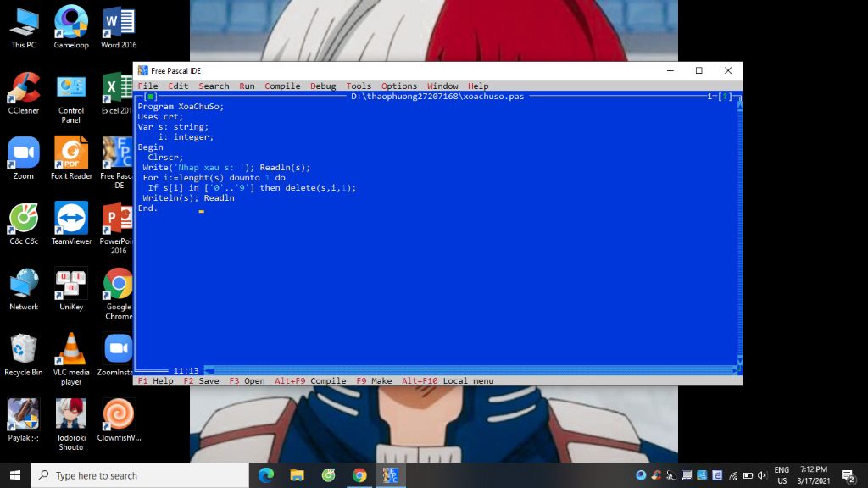Click the ENG US language indicator

coord(782,475)
